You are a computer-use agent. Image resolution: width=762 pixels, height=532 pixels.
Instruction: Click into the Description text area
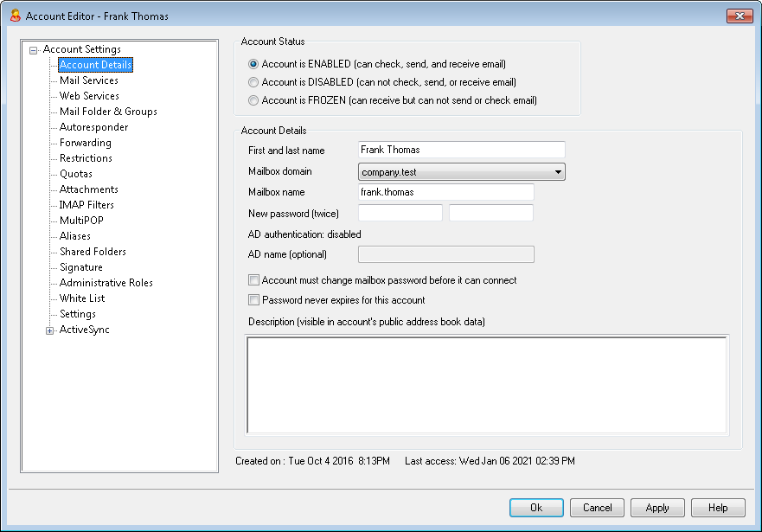487,384
